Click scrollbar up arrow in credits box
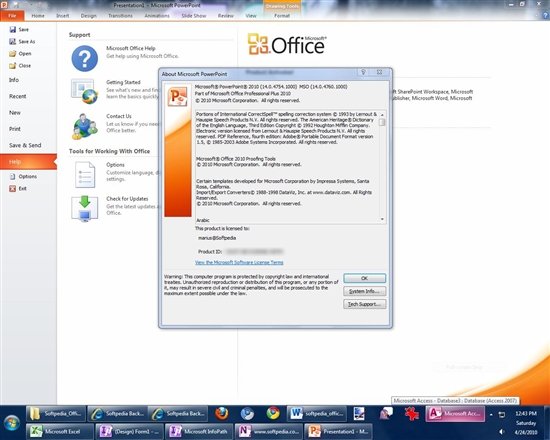Viewport: 550px width, 440px height. point(382,115)
